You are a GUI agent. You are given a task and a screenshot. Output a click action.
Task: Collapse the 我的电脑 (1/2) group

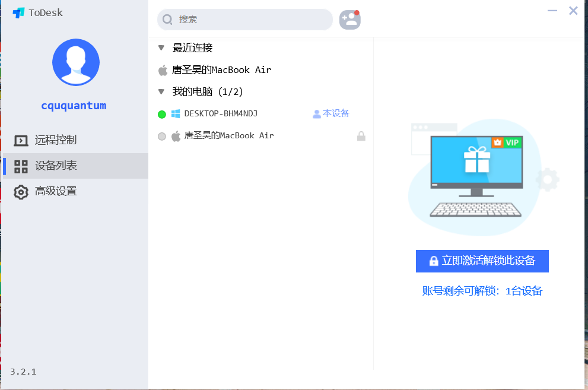161,91
